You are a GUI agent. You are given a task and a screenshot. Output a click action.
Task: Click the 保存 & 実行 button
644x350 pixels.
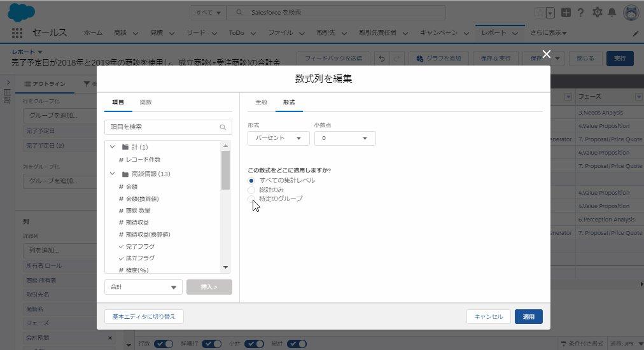point(495,59)
